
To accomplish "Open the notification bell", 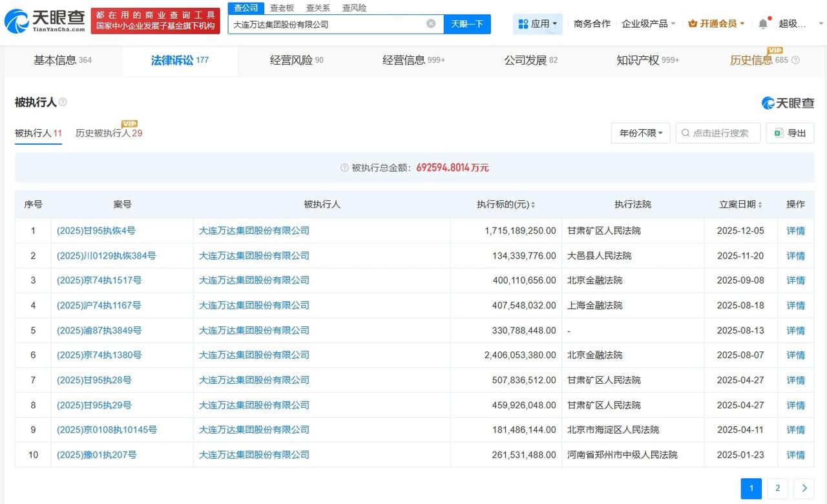I will 763,24.
